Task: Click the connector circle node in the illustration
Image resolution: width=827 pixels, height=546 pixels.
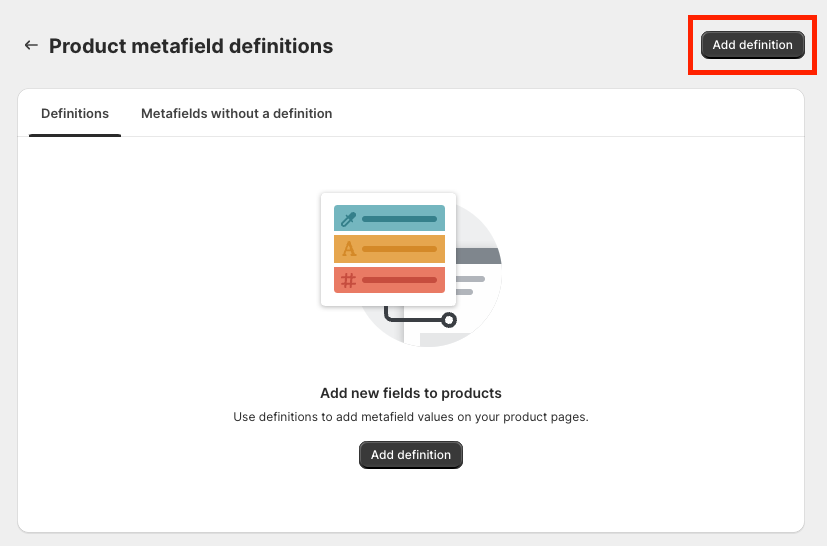Action: (x=449, y=320)
